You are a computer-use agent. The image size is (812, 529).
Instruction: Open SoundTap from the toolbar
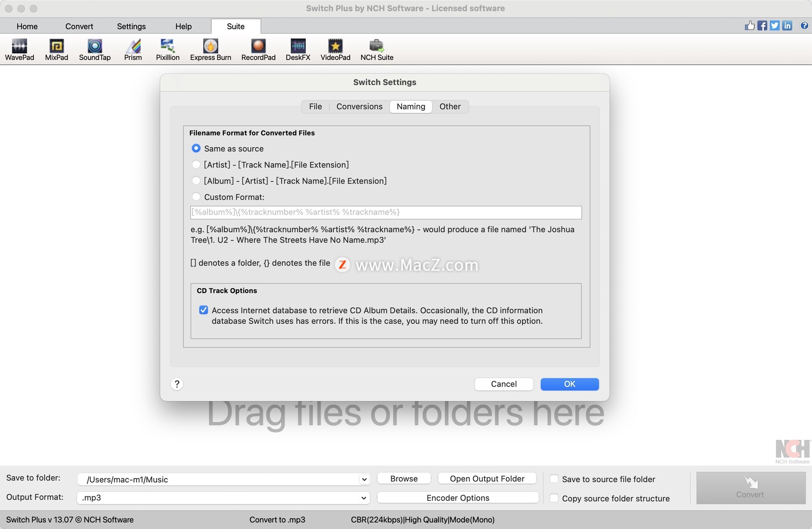tap(95, 49)
